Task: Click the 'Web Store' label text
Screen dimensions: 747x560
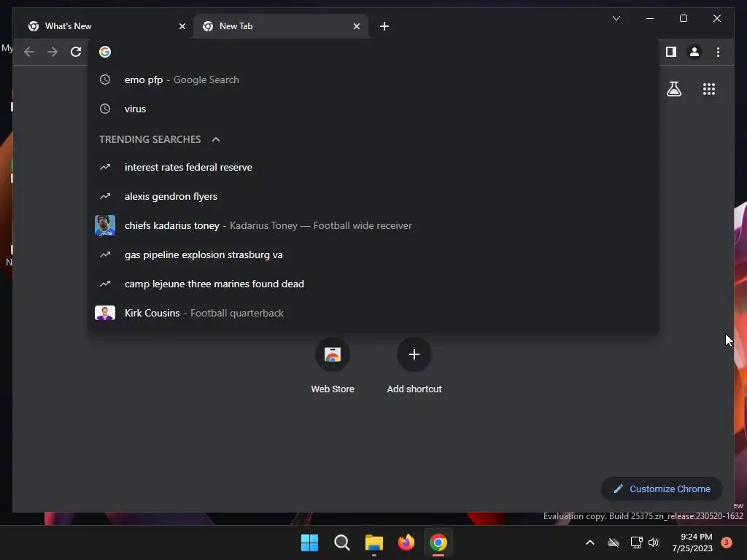Action: point(333,389)
